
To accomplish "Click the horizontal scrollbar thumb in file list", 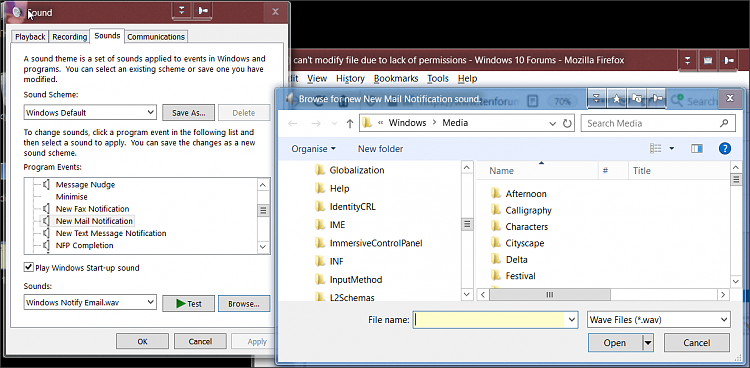I will 550,294.
